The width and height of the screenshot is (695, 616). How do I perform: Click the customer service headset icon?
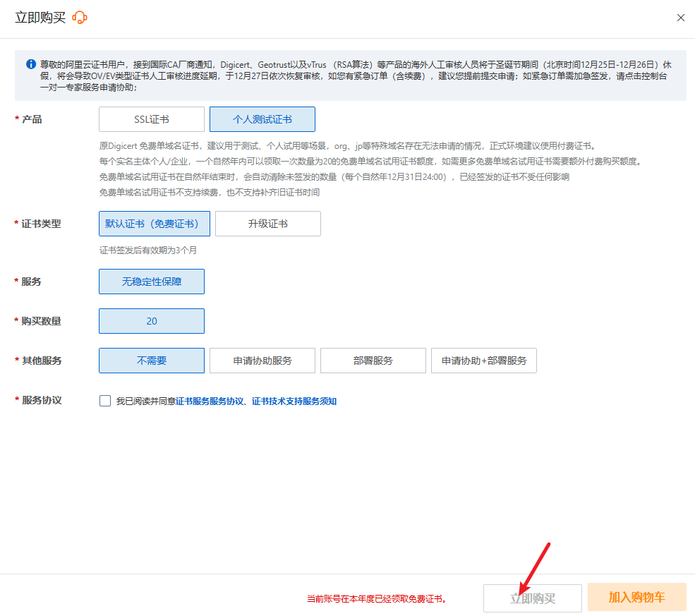pos(80,18)
